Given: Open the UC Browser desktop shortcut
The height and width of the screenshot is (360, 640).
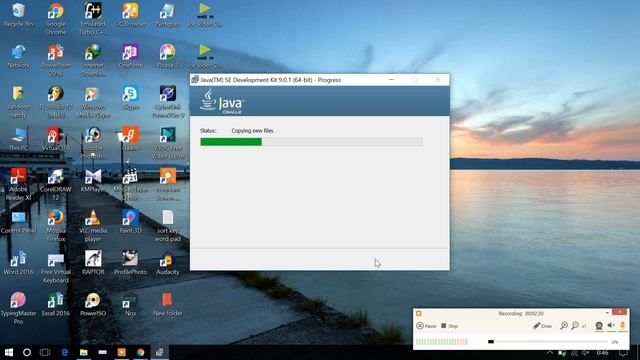Looking at the screenshot, I should [x=130, y=15].
